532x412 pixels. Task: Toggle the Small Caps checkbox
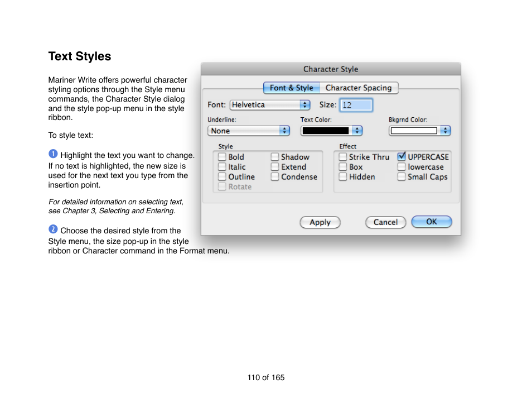402,176
